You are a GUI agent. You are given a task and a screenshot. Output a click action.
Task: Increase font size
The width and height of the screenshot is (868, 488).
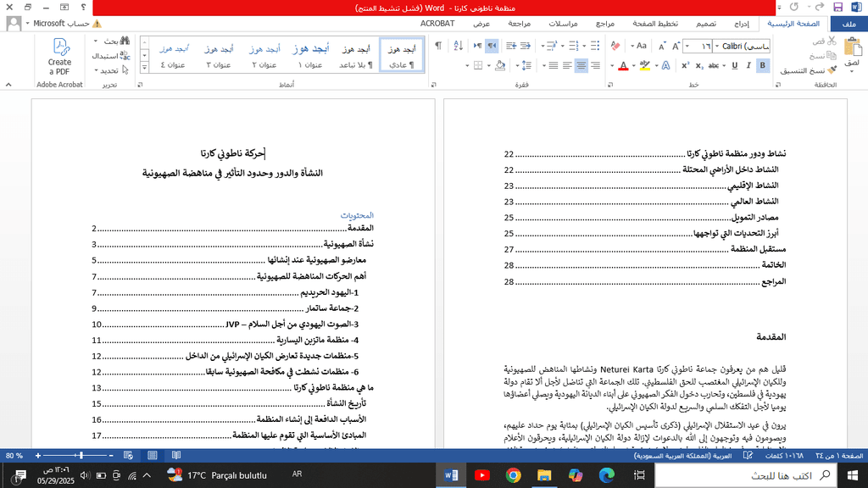tap(676, 46)
